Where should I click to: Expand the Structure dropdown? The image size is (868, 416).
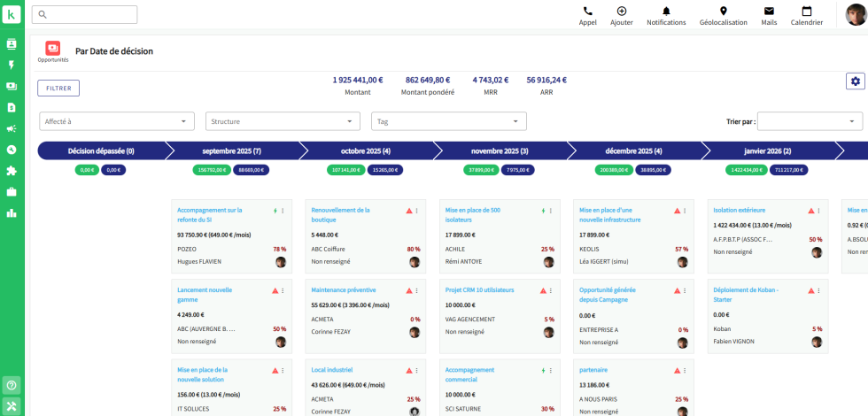(x=283, y=121)
